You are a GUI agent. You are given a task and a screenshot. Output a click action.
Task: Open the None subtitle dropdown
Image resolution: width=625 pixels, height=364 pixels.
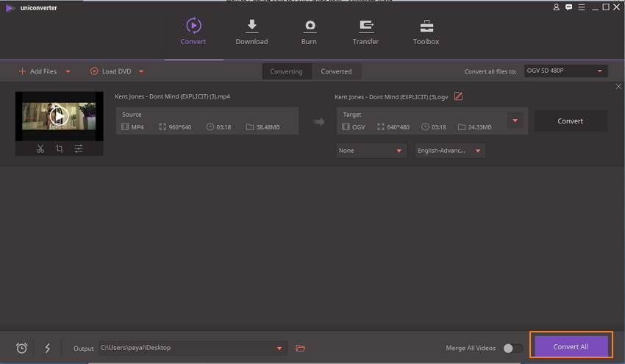371,151
